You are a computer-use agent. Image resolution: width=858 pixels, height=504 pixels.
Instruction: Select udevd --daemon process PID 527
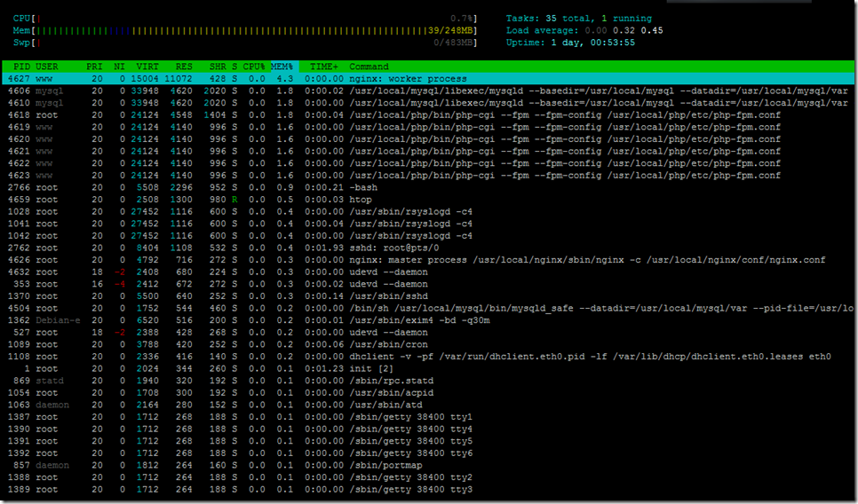[x=428, y=333]
